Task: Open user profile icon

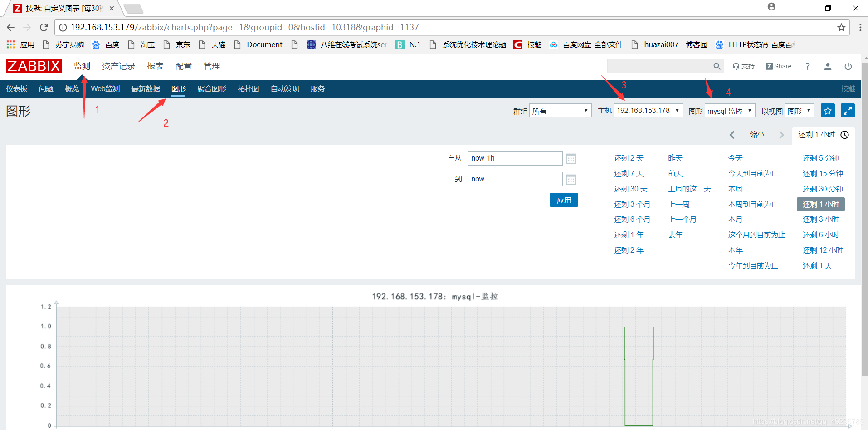Action: pos(828,66)
